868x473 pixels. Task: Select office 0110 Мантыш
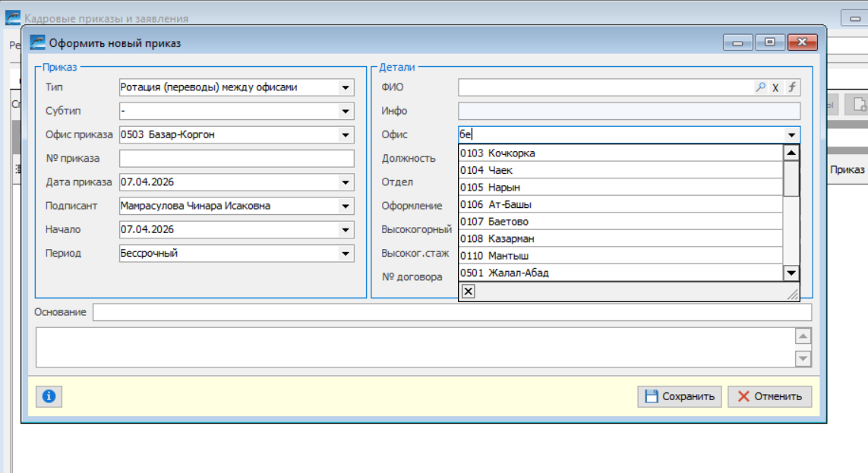pyautogui.click(x=620, y=256)
